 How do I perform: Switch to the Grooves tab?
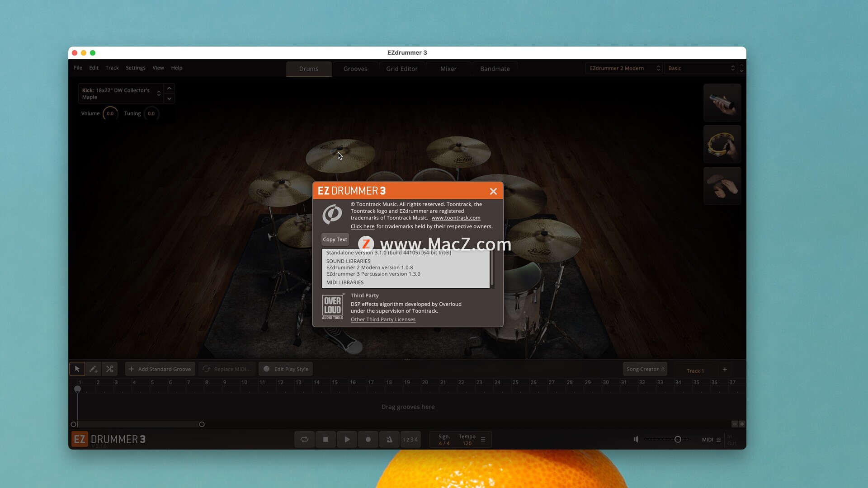pos(355,69)
